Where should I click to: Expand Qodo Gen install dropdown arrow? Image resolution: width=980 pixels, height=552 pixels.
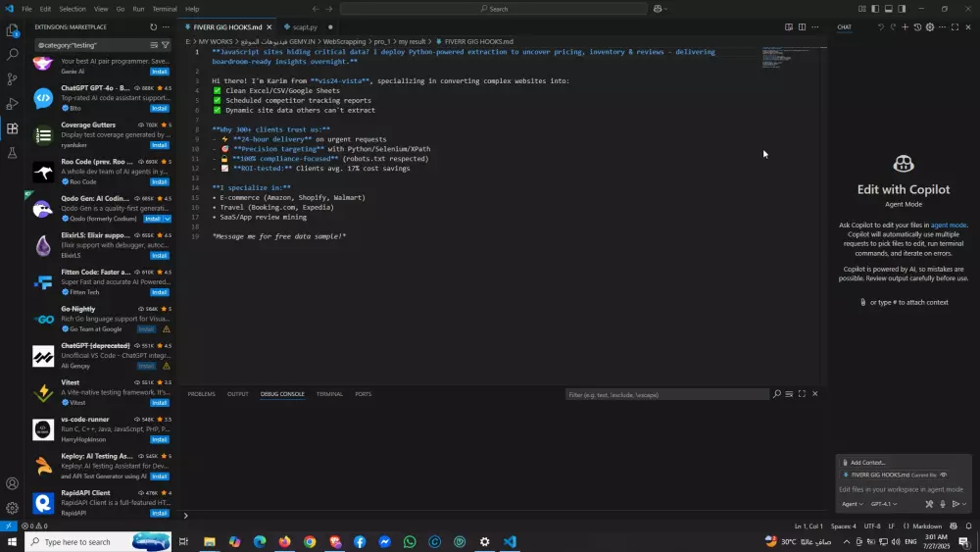[x=168, y=219]
